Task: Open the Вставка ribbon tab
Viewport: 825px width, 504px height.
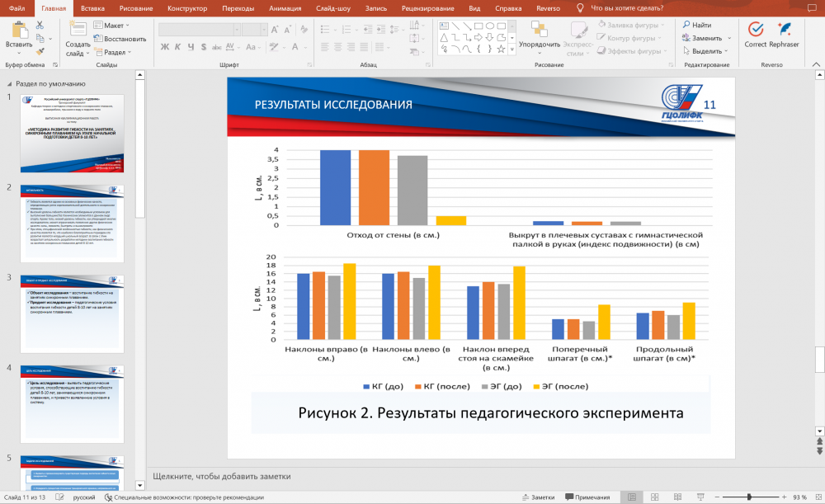Action: tap(93, 7)
